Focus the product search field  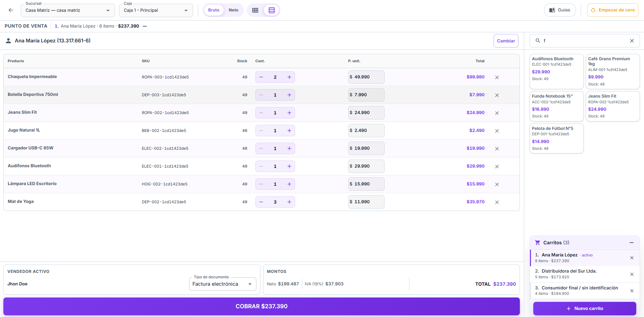(x=585, y=41)
